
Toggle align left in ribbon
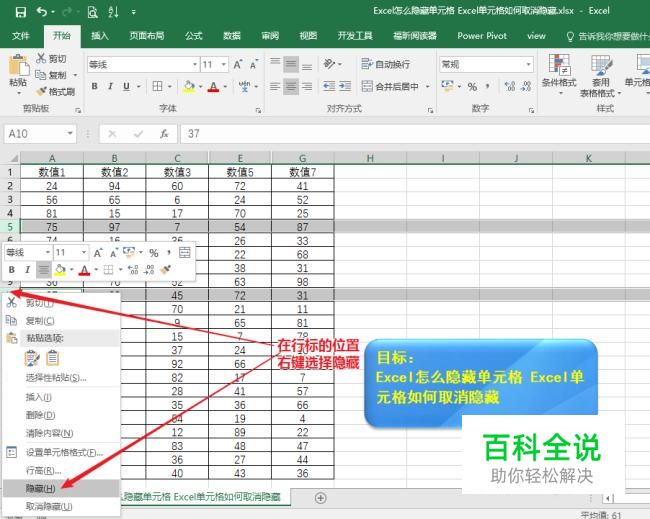click(x=275, y=86)
